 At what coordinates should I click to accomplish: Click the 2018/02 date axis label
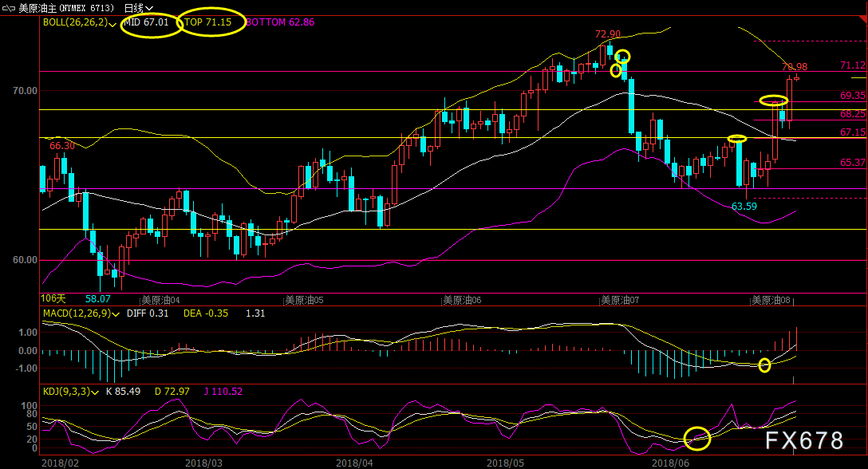[61, 463]
